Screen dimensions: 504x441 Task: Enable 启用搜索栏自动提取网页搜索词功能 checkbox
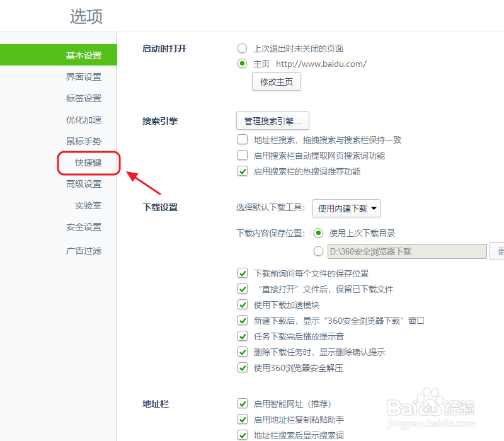[x=243, y=155]
